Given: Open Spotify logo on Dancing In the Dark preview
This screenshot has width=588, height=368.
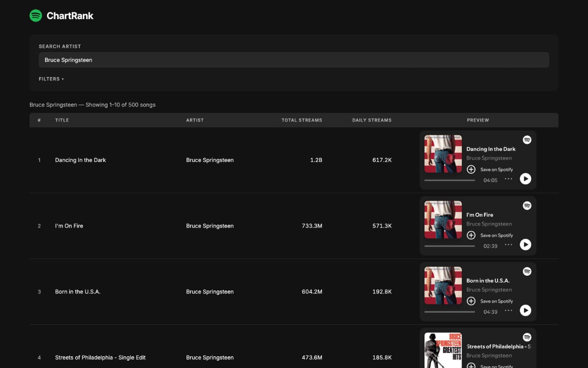Looking at the screenshot, I should [527, 140].
